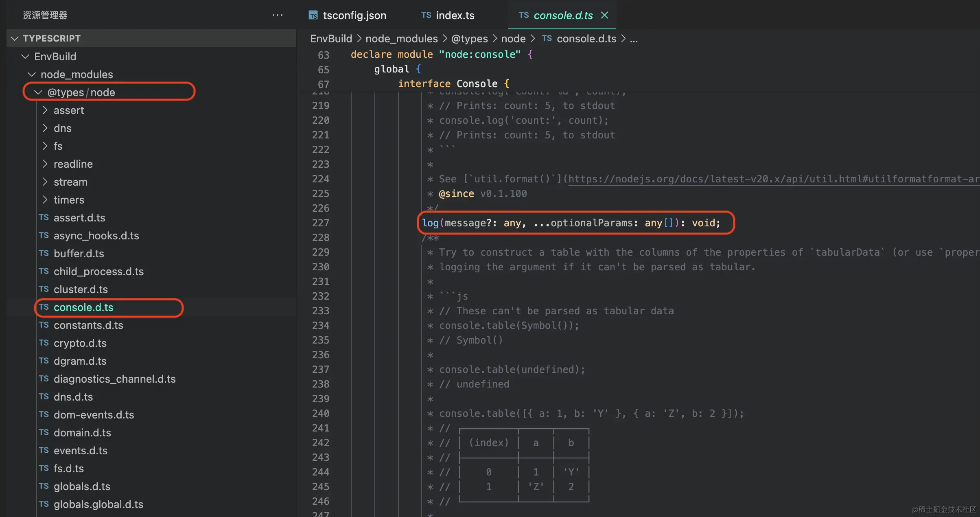The height and width of the screenshot is (517, 980).
Task: Switch to the index.ts tab
Action: coord(455,15)
